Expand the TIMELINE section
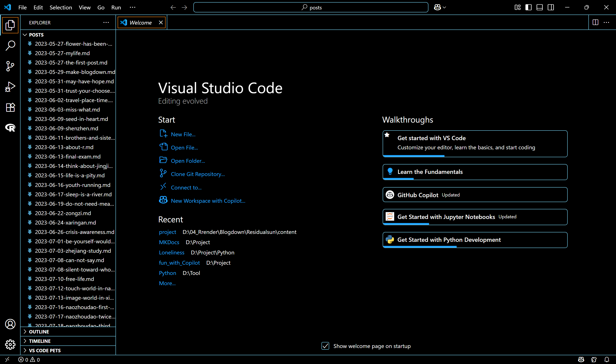This screenshot has width=616, height=364. coord(40,341)
